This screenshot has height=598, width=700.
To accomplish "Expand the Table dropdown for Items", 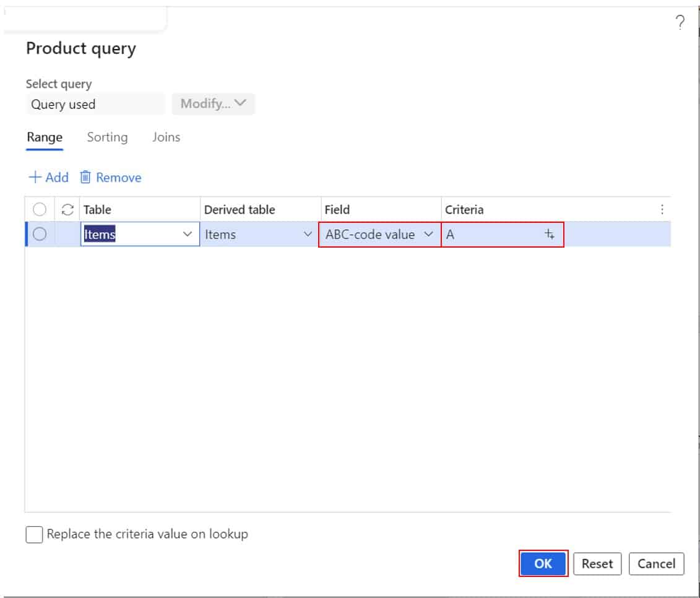I will pos(188,235).
